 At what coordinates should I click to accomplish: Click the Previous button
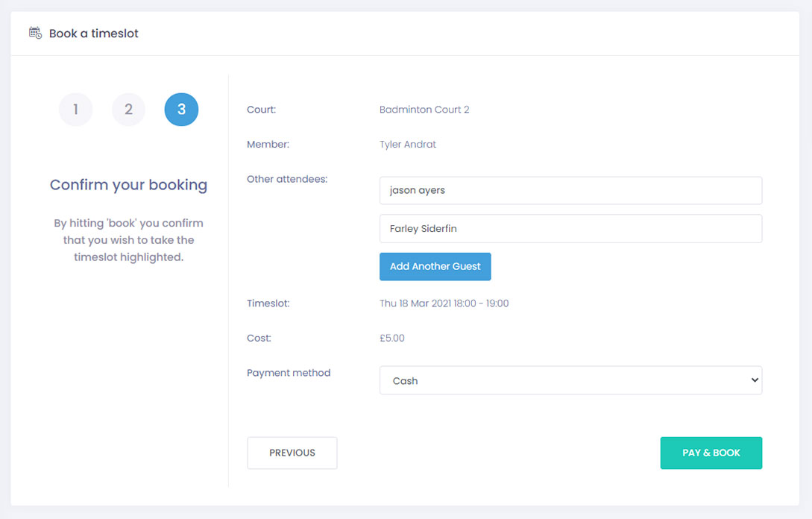tap(292, 453)
